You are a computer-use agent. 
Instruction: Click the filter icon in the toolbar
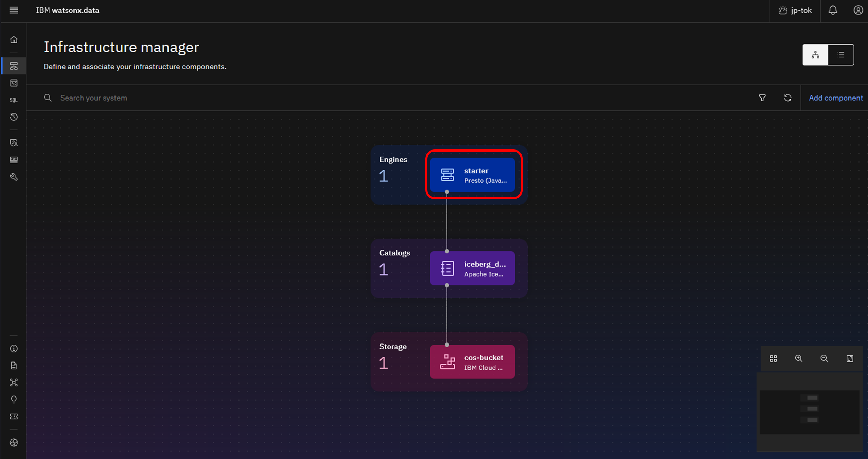tap(762, 98)
